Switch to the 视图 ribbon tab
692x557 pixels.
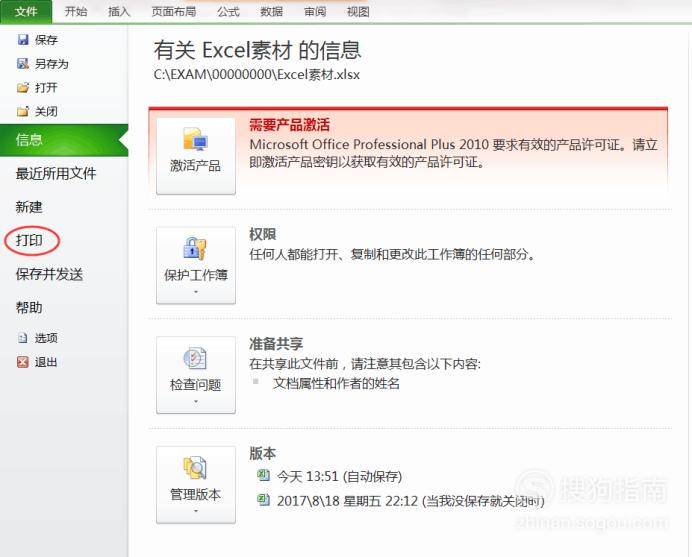pyautogui.click(x=358, y=11)
